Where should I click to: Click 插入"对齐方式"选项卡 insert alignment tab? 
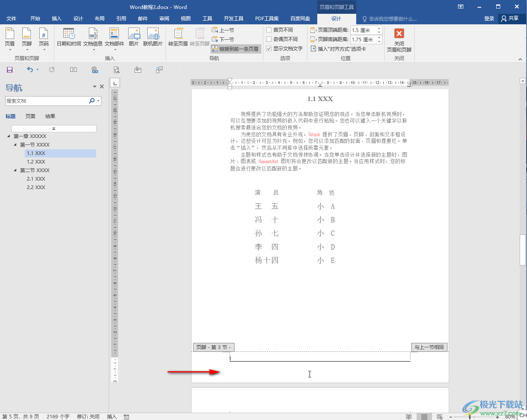(x=338, y=49)
